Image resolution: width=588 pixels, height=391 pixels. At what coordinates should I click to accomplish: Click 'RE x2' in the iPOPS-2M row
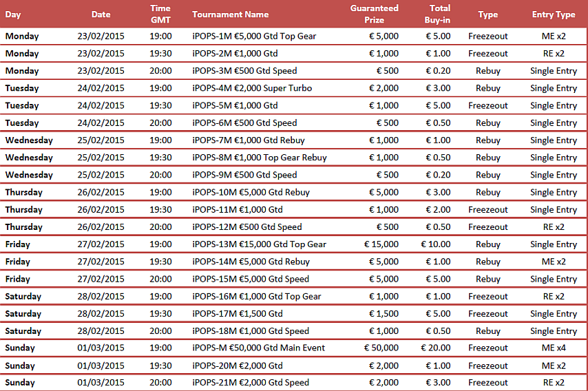[x=554, y=54]
